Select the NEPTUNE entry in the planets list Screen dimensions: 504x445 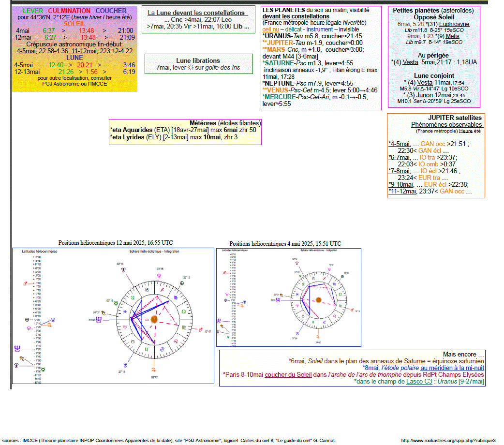[x=308, y=84]
